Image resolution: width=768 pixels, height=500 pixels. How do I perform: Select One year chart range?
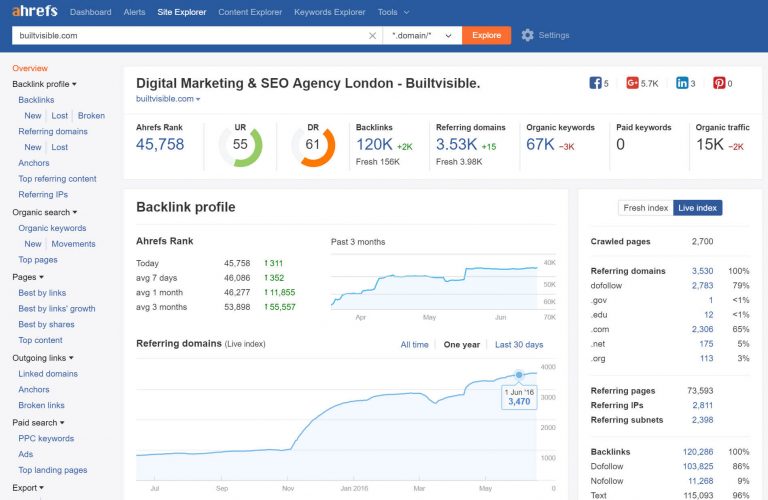pyautogui.click(x=461, y=344)
